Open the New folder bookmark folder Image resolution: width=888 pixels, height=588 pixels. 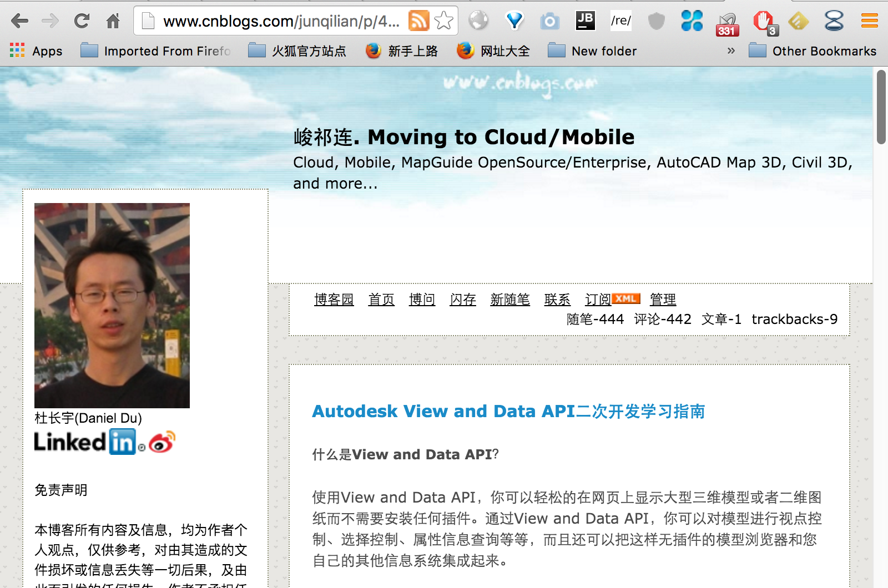point(592,51)
